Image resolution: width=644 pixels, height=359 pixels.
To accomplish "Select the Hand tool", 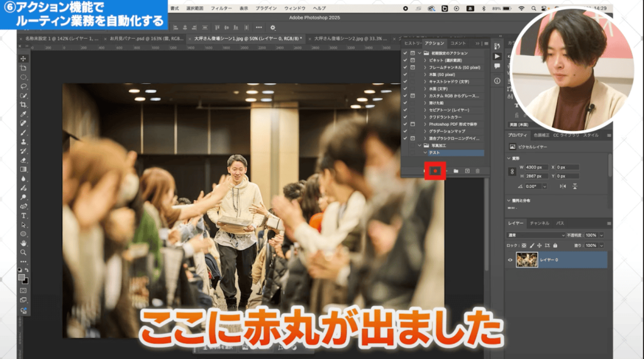I will click(x=23, y=243).
